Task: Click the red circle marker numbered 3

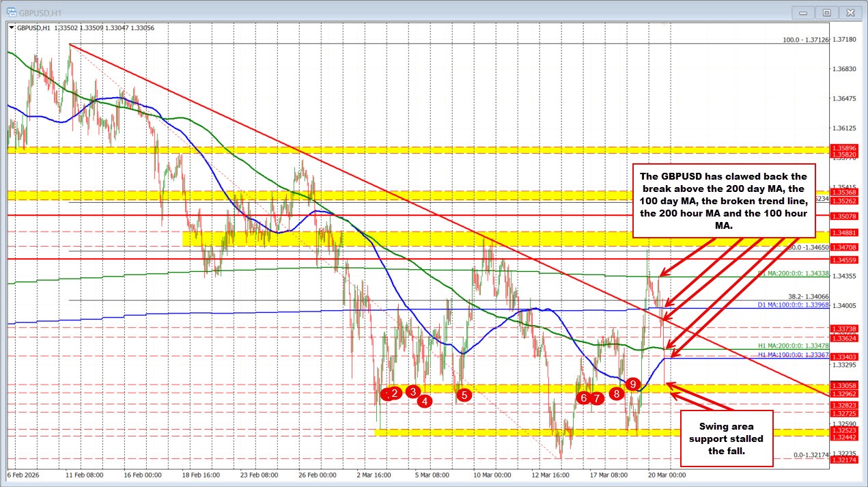Action: pos(412,391)
